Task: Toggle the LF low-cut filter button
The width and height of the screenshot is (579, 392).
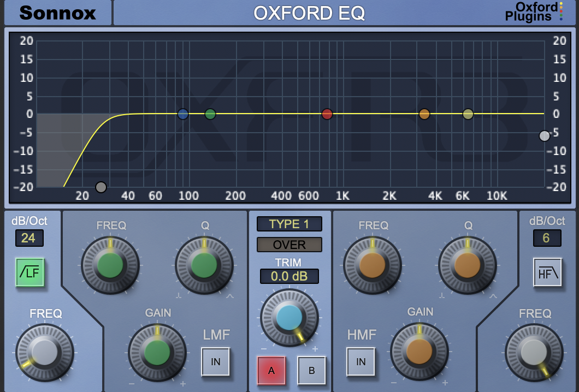Action: pyautogui.click(x=30, y=272)
